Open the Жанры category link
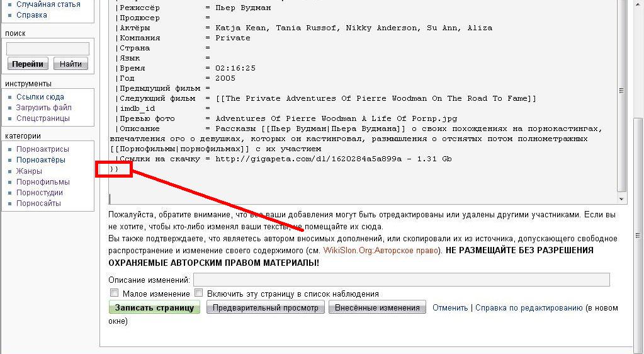Screen dimensions: 644x354 (29, 171)
